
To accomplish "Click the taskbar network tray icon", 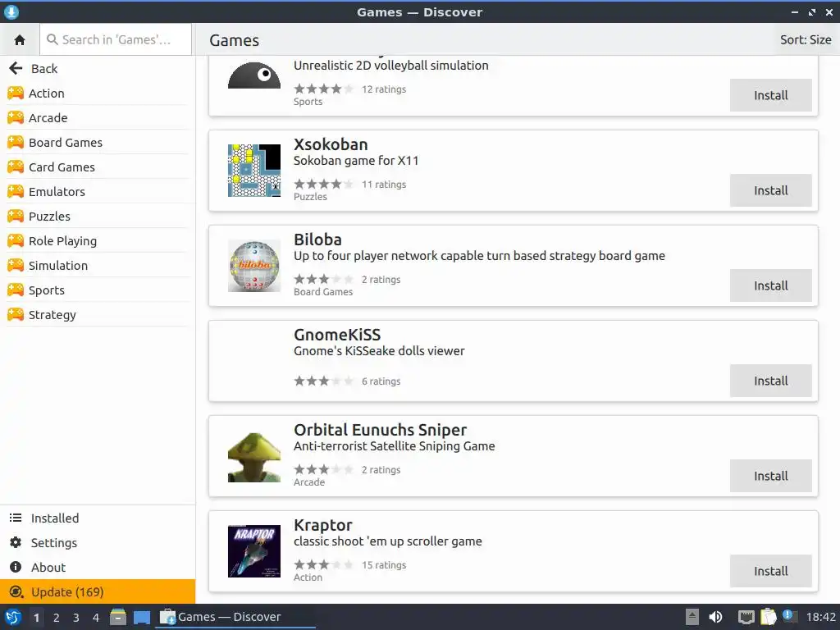I will (x=746, y=617).
